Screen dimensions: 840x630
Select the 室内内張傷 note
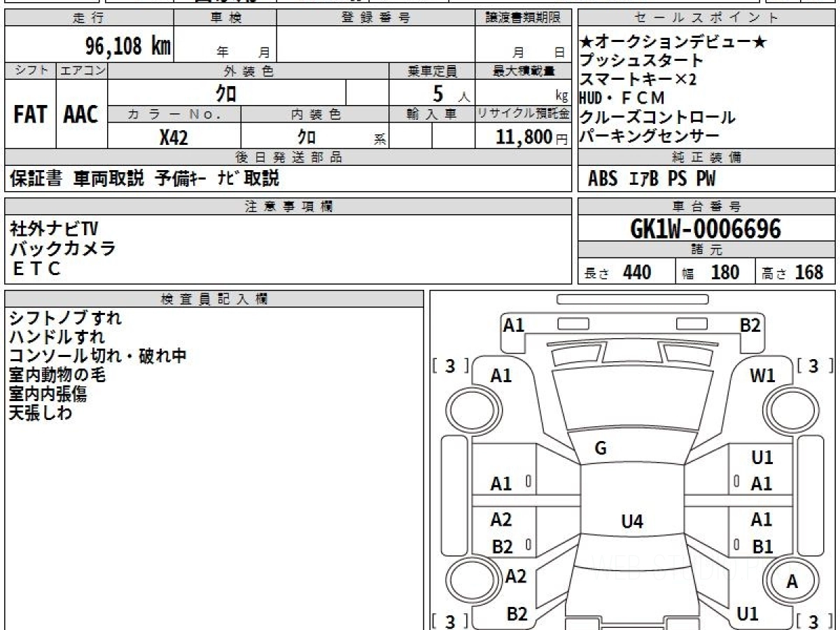pyautogui.click(x=48, y=393)
